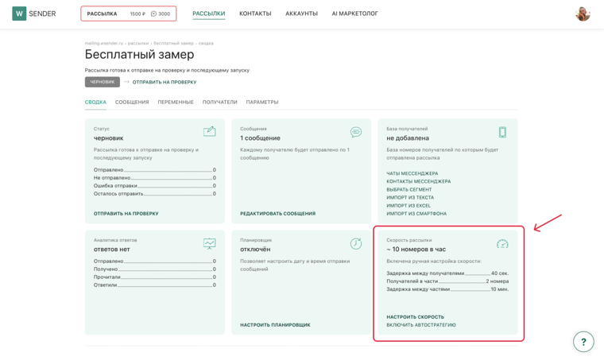Click the отключён scheduler heading

(x=255, y=250)
